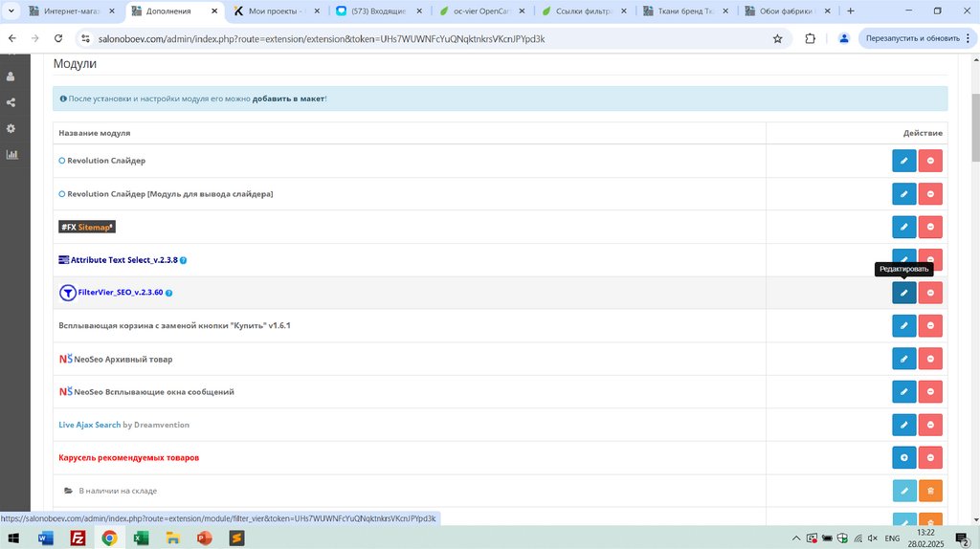Switch ENG input language indicator
This screenshot has width=980, height=549.
point(892,538)
